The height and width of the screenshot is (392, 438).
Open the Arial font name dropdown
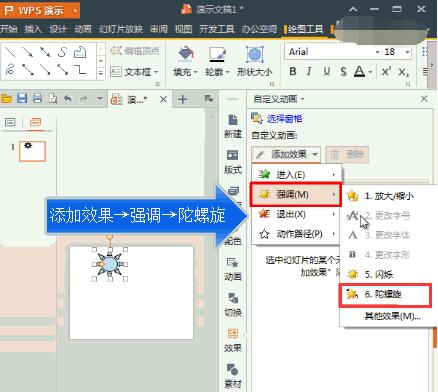(x=377, y=52)
